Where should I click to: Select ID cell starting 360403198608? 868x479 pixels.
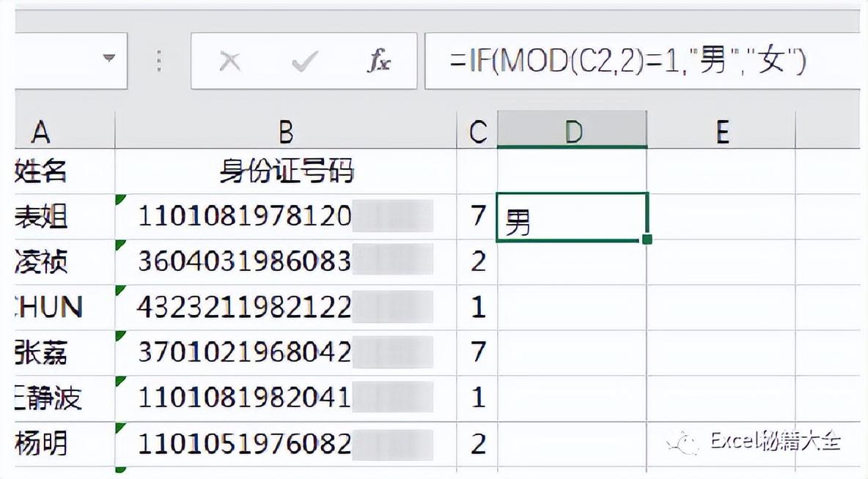click(x=286, y=261)
